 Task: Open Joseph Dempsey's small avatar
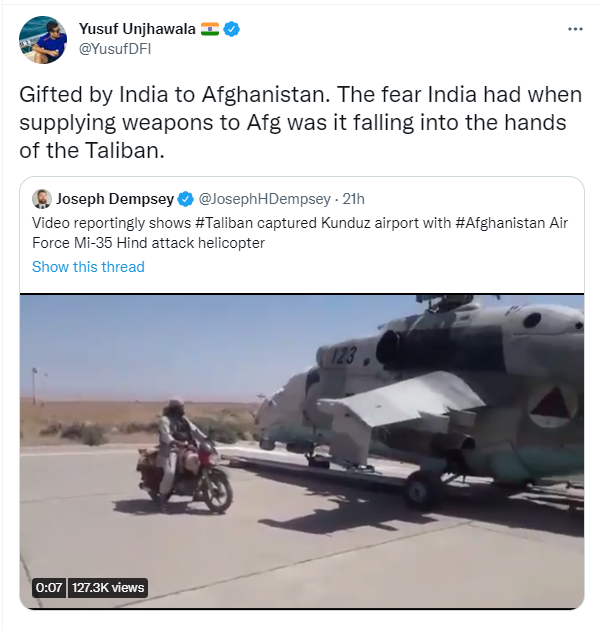[41, 199]
